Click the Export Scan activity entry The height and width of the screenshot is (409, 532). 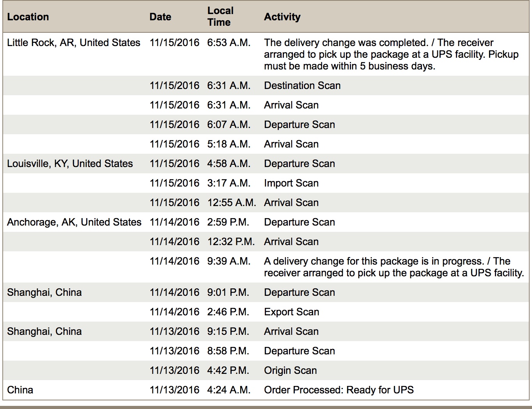[x=291, y=312]
